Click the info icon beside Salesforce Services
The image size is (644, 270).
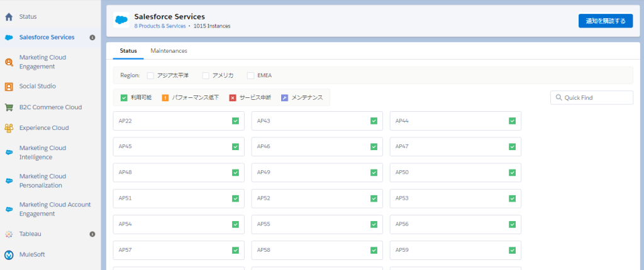pos(92,38)
